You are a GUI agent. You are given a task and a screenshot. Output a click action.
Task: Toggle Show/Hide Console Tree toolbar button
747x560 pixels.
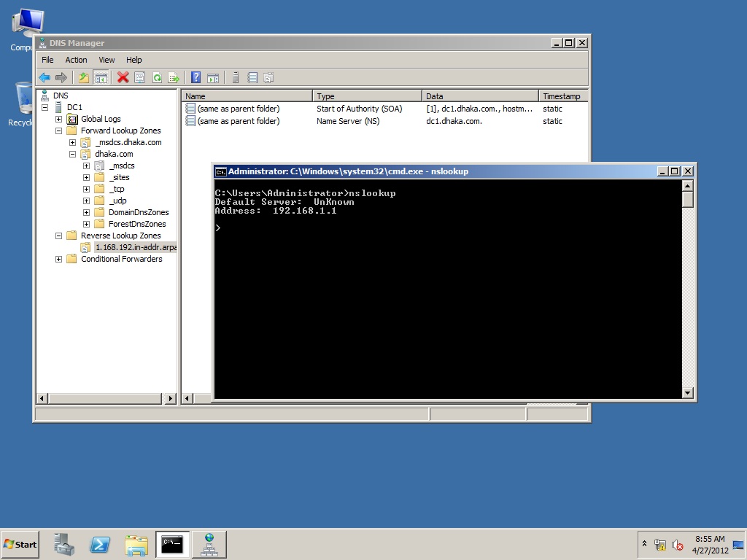coord(101,77)
